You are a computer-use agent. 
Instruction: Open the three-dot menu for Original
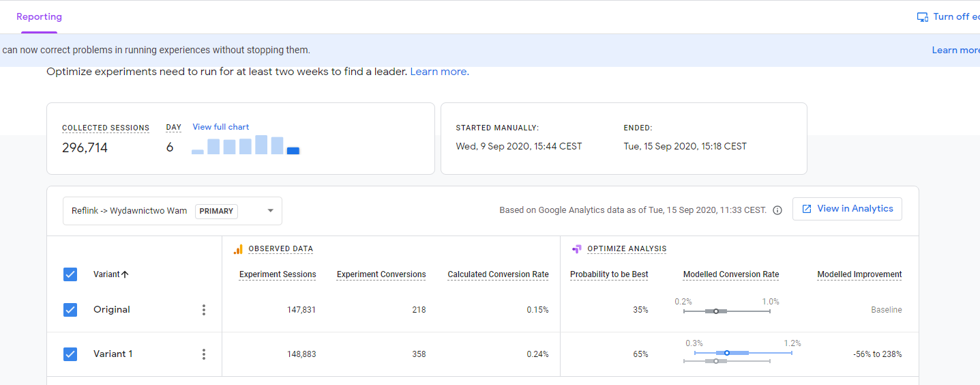coord(203,310)
